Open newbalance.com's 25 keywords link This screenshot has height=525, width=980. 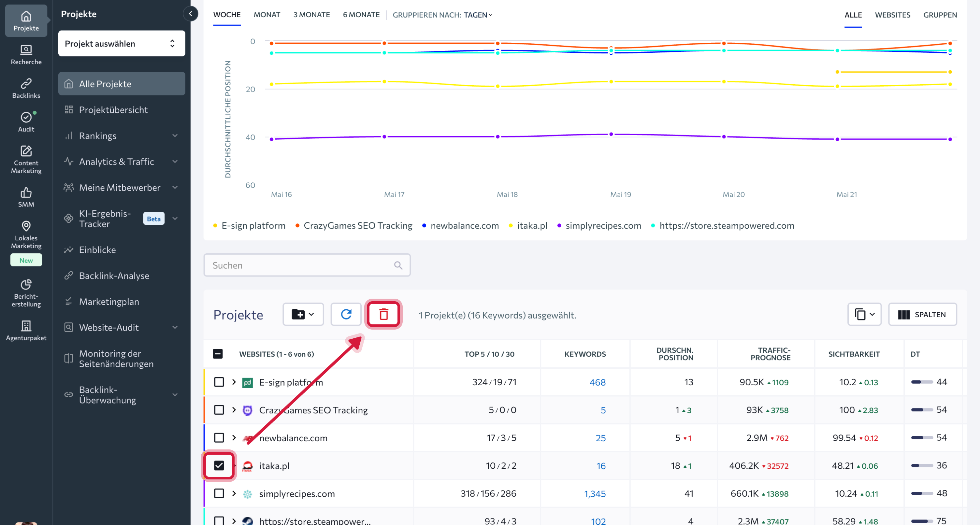click(x=600, y=438)
